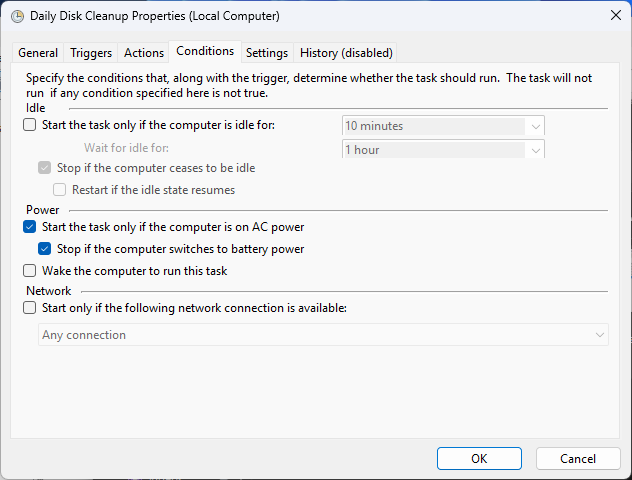Image resolution: width=632 pixels, height=480 pixels.
Task: Uncheck start only on AC power
Action: pyautogui.click(x=29, y=227)
